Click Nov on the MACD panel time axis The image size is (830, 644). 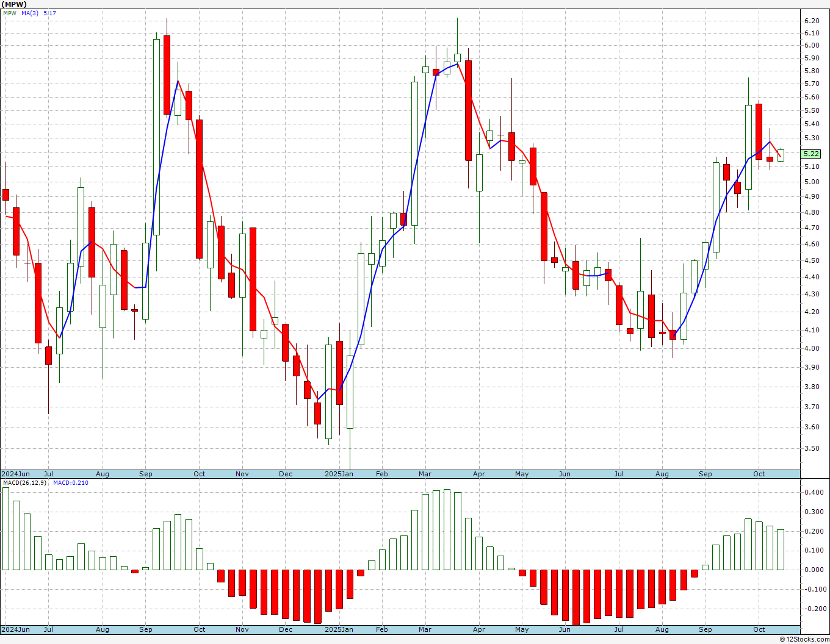pos(242,629)
